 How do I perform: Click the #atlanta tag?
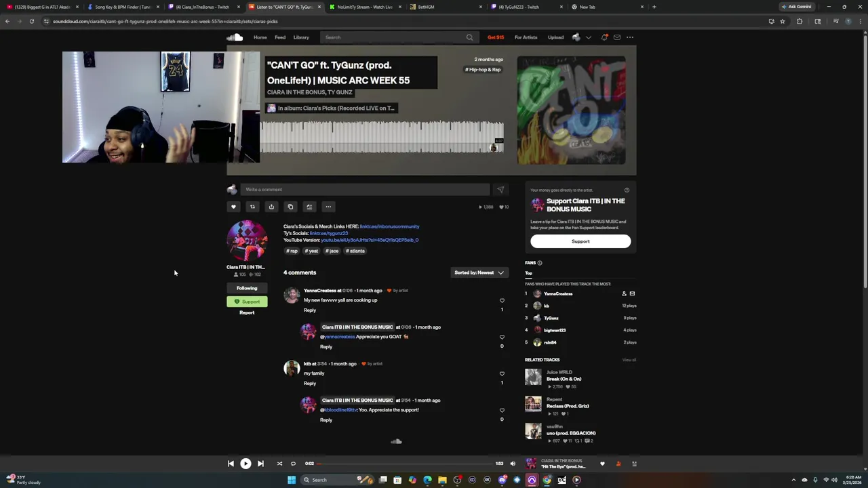pos(355,251)
